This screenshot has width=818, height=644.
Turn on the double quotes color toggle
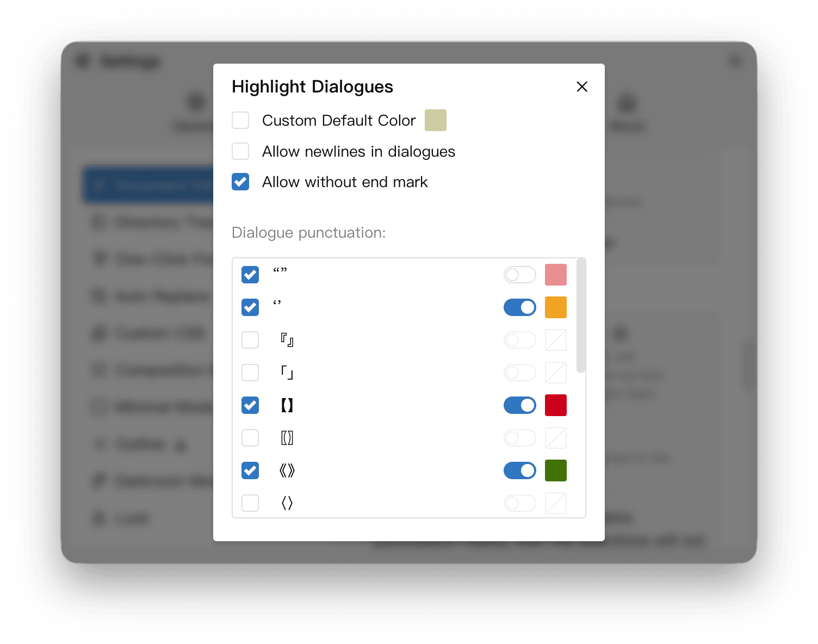(x=519, y=275)
